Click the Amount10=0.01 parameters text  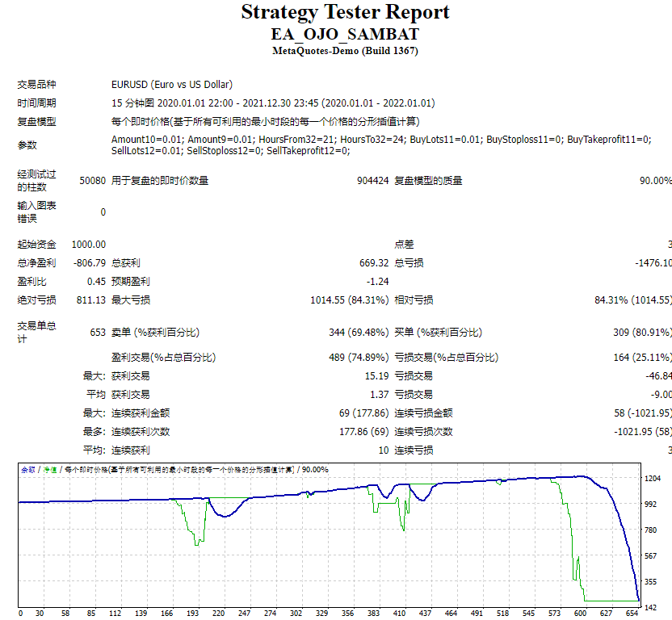381,145
